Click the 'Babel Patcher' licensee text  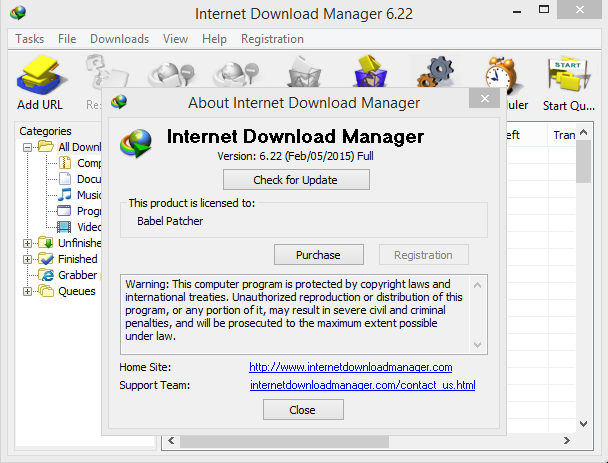pos(170,221)
